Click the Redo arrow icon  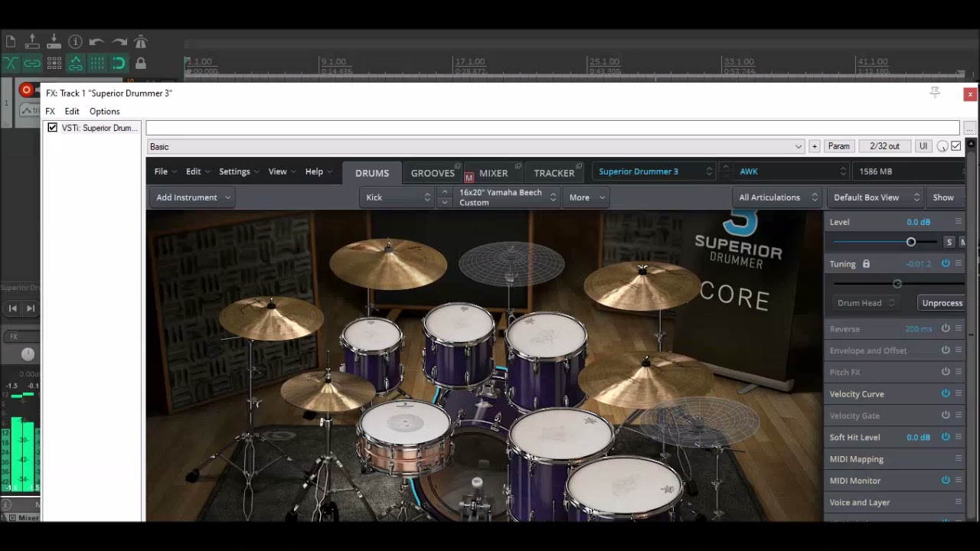coord(119,42)
